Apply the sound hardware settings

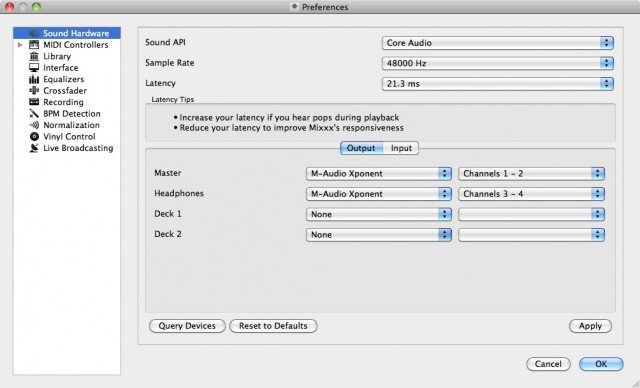pyautogui.click(x=590, y=326)
